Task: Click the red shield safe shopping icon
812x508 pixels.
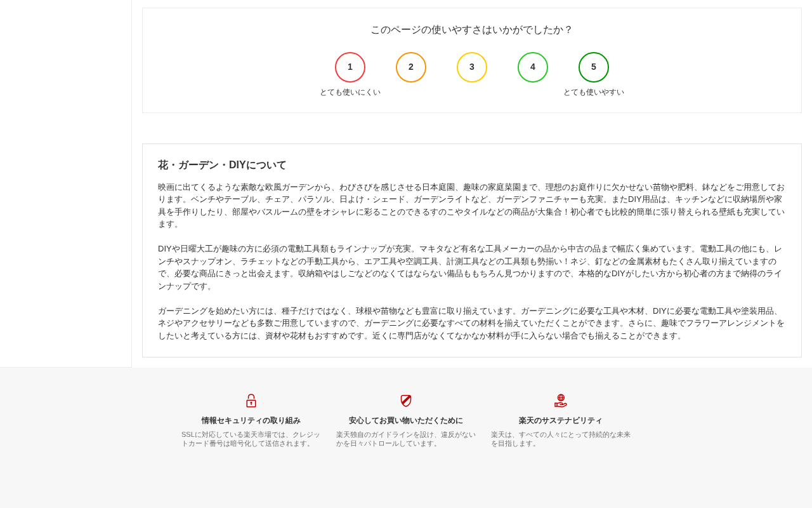Action: tap(406, 401)
